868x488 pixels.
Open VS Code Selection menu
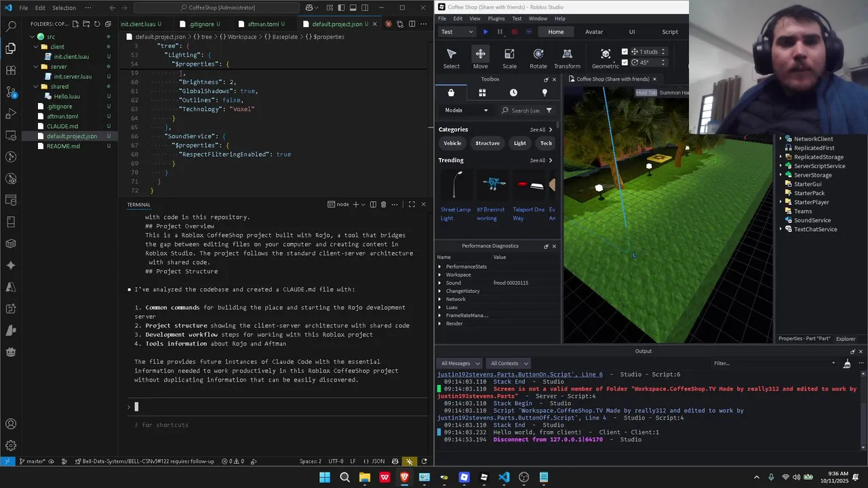pyautogui.click(x=64, y=7)
